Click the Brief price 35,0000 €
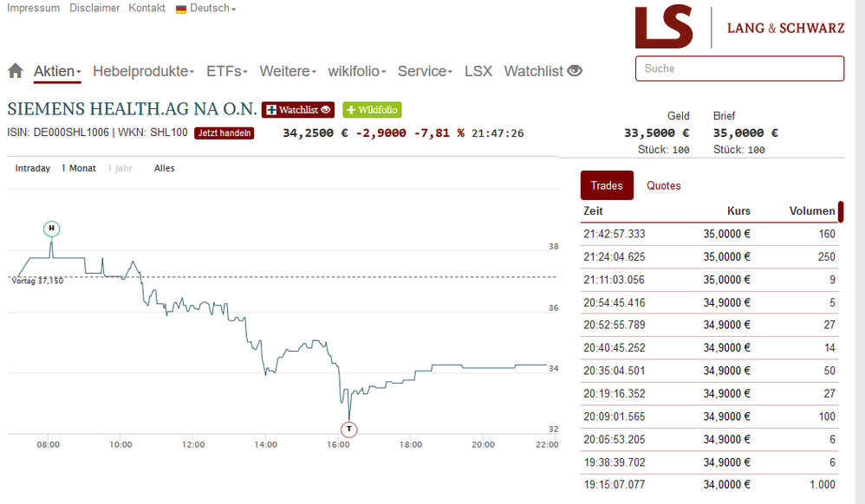The width and height of the screenshot is (865, 504). (746, 132)
